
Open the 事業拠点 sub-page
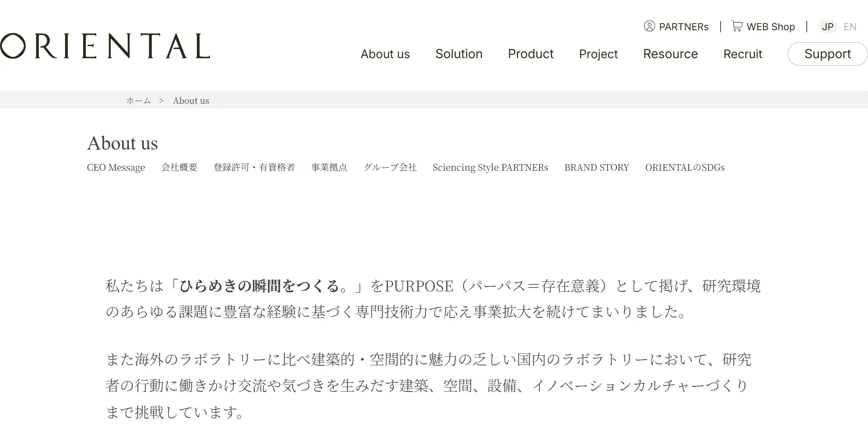click(x=329, y=168)
